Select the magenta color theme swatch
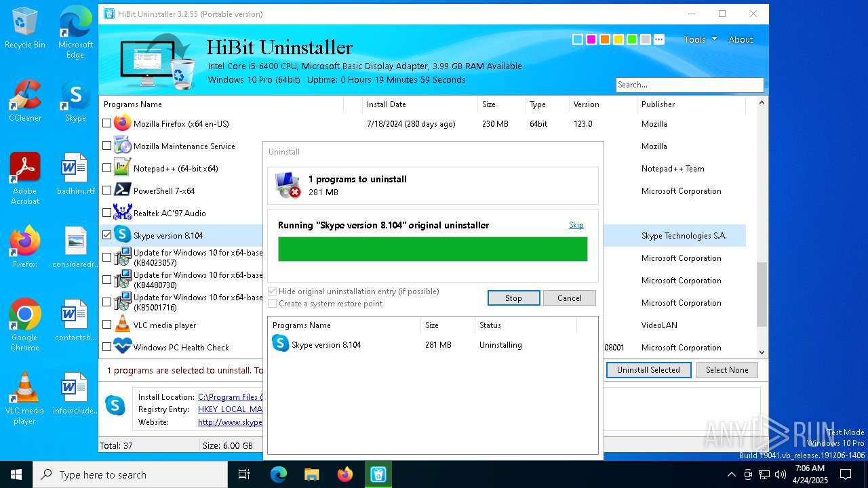Screen dimensions: 868x488 point(591,39)
